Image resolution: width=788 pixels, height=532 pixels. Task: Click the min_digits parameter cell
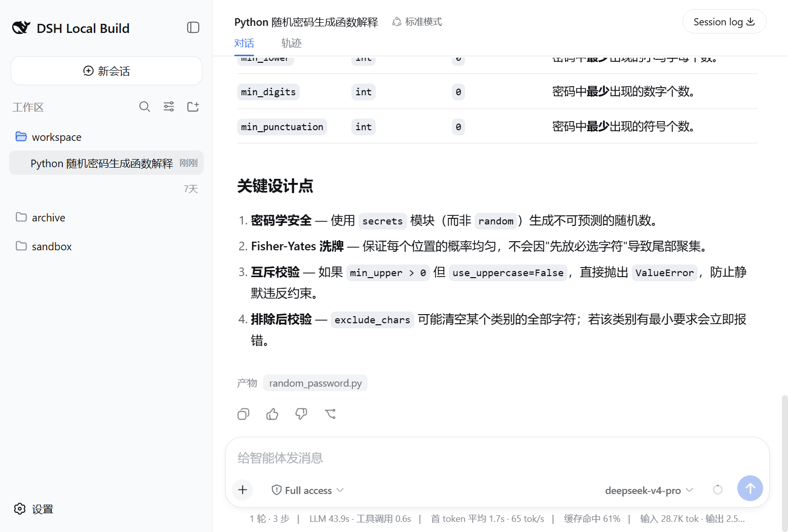click(268, 92)
